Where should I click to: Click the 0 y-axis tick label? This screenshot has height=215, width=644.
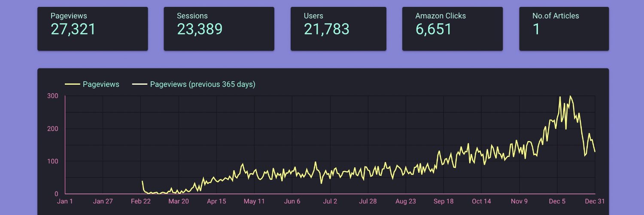pyautogui.click(x=56, y=194)
